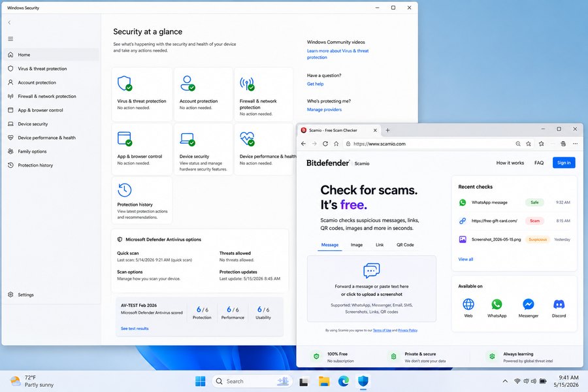Click the Device security laptop tile icon
The height and width of the screenshot is (392, 588).
187,139
